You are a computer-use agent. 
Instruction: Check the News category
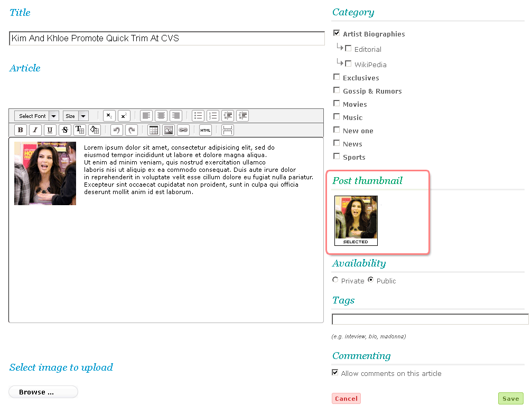[337, 143]
